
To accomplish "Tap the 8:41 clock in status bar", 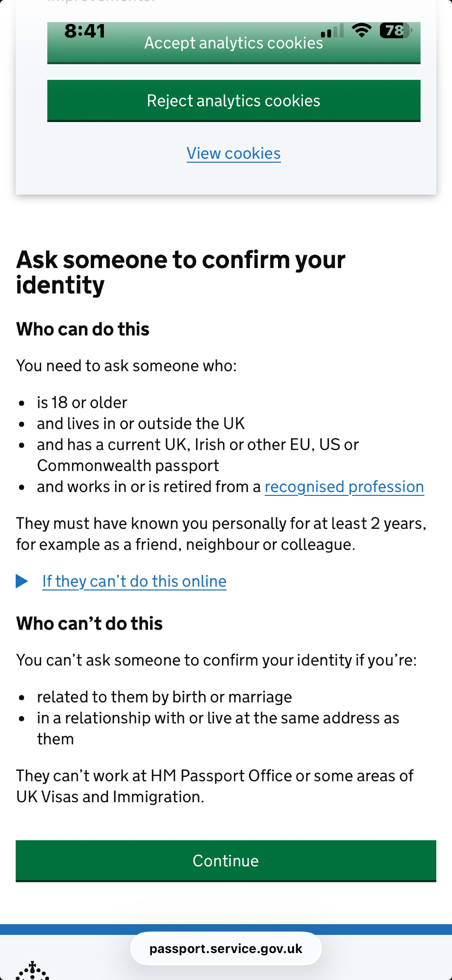I will tap(85, 31).
